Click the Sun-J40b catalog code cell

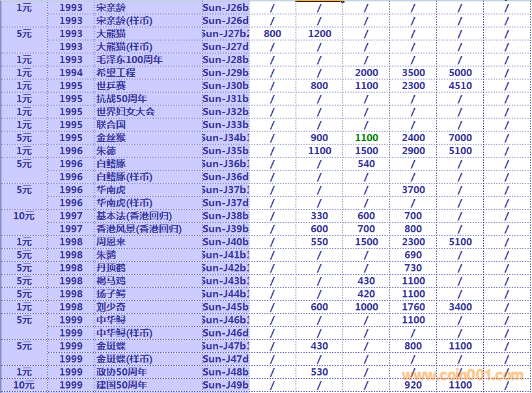(x=225, y=242)
